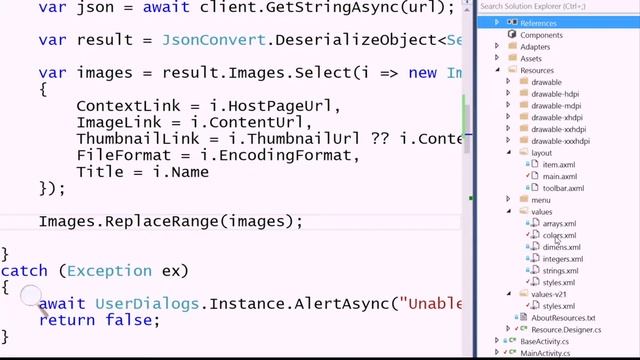
Task: Select the layout folder
Action: [x=542, y=153]
